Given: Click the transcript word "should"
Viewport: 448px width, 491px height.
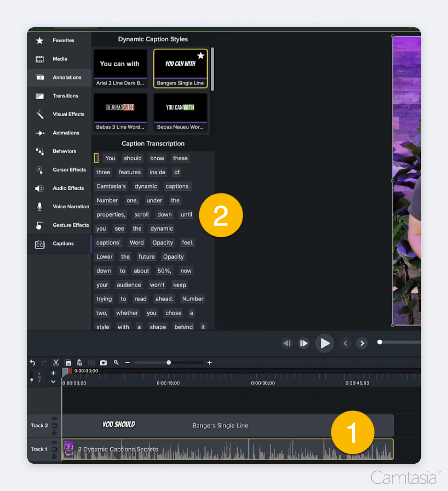Looking at the screenshot, I should point(133,158).
